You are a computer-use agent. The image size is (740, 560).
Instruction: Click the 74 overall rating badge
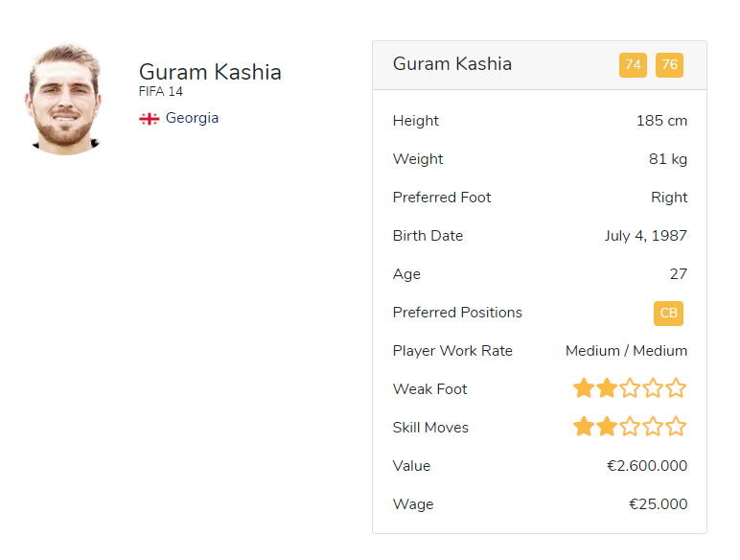click(633, 65)
